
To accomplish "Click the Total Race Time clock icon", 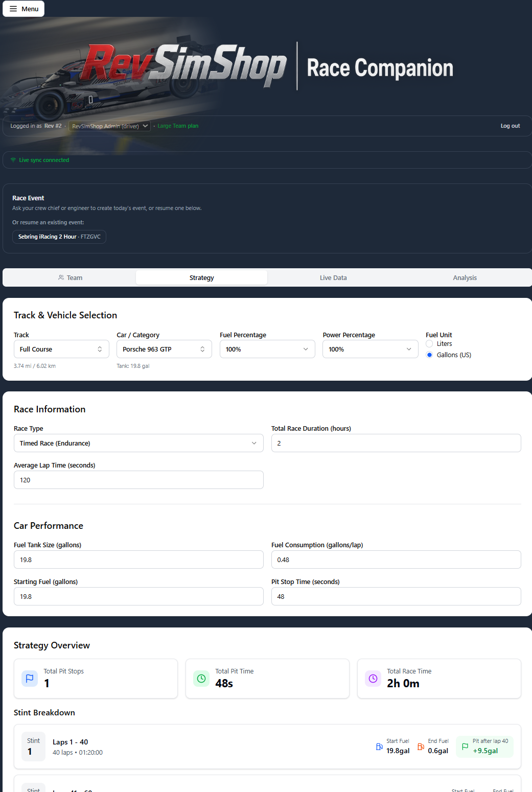I will [373, 679].
